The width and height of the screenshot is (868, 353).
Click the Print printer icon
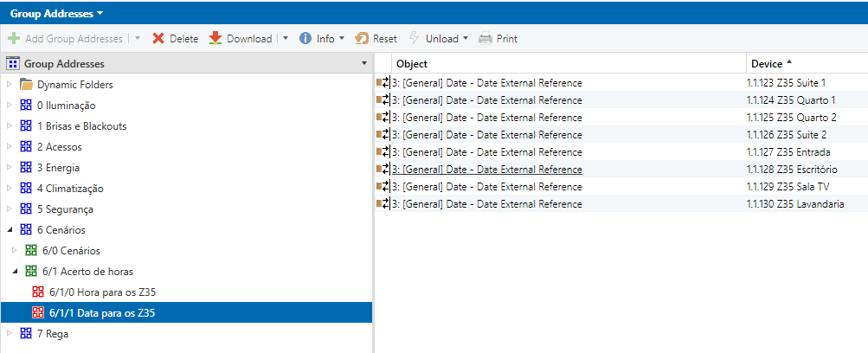tap(485, 39)
